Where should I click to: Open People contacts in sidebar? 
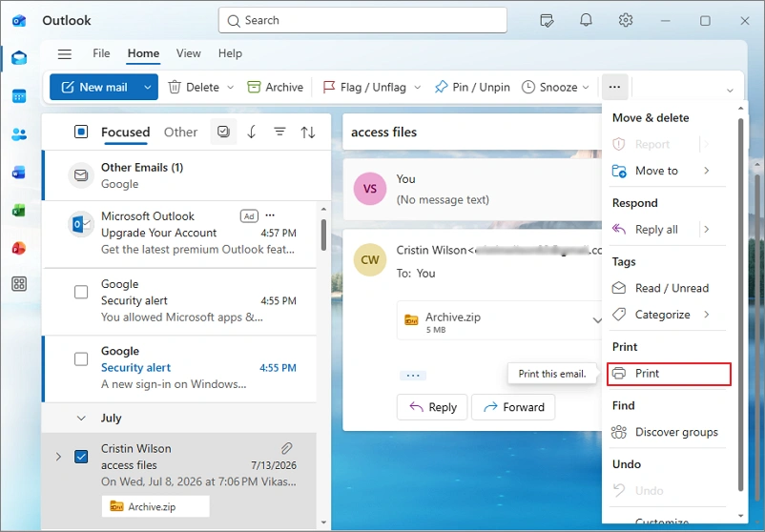[x=19, y=134]
